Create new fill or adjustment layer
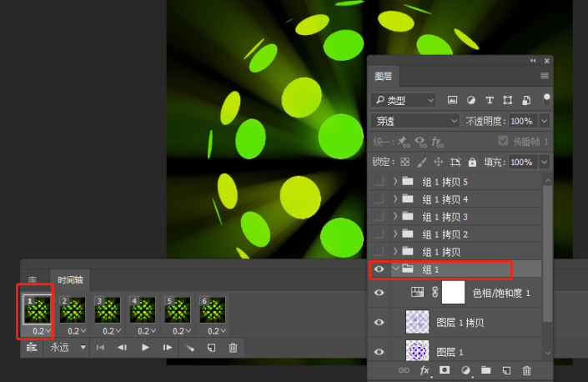588x382 pixels. [x=465, y=369]
